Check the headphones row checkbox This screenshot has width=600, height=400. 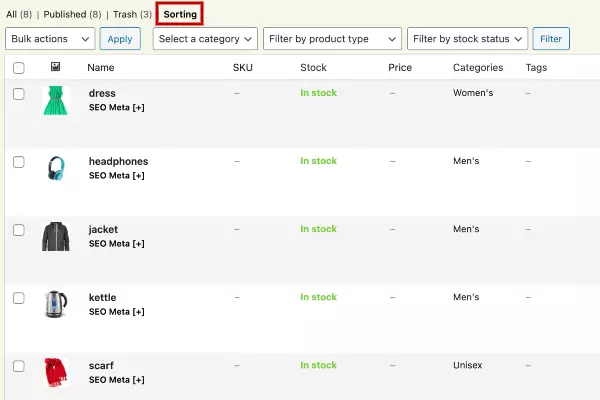point(18,161)
